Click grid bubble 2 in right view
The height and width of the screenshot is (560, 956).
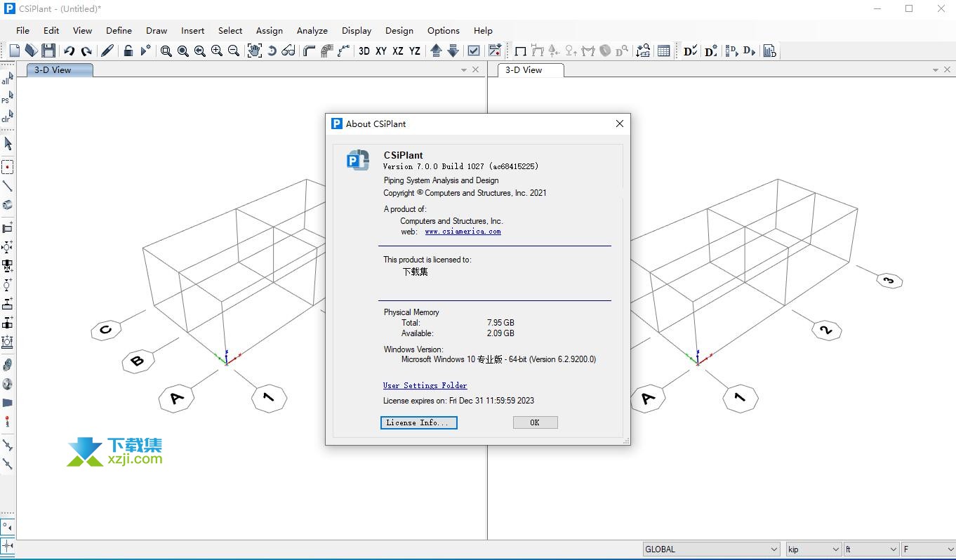click(827, 330)
